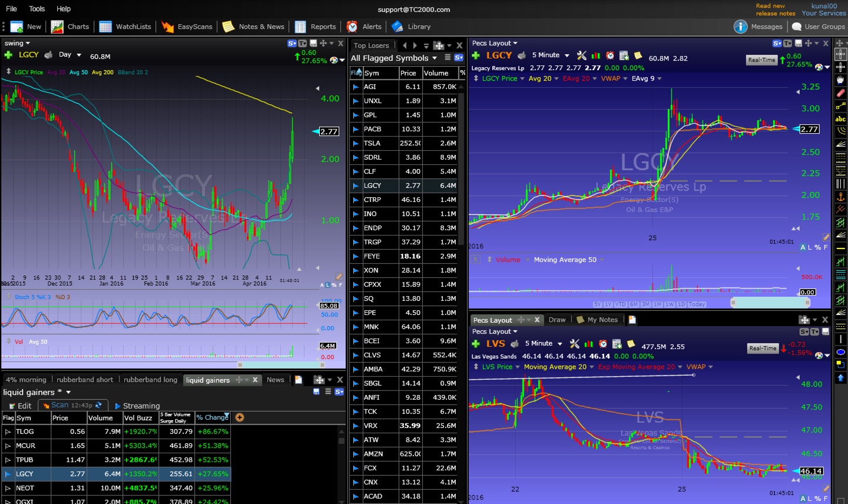Open Notes & News from toolbar
This screenshot has width=848, height=504.
[x=254, y=26]
